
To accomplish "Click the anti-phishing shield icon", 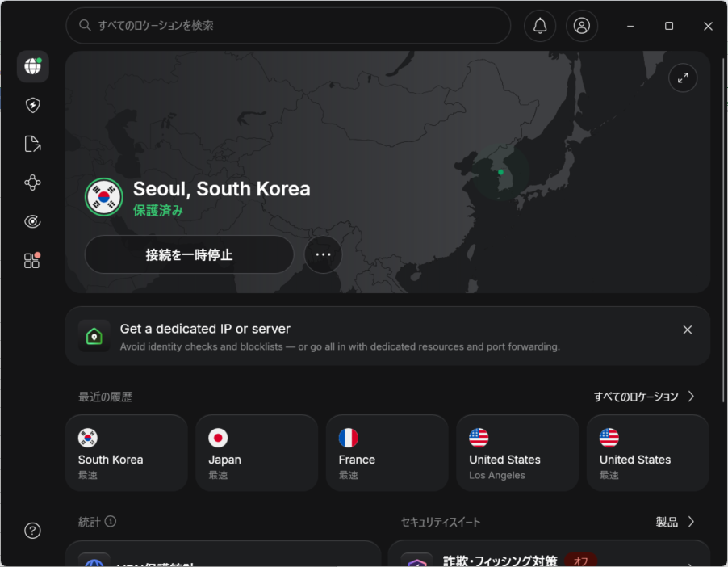I will pos(416,561).
